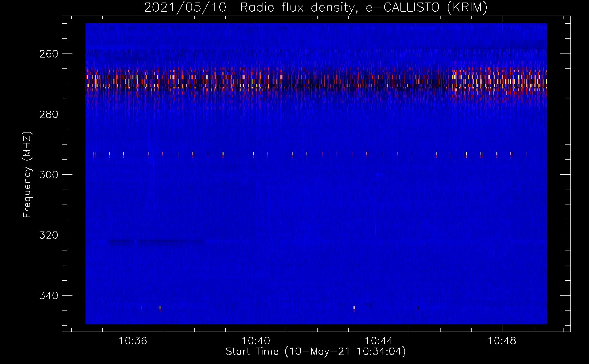The image size is (589, 364).
Task: Click the "Frequency (MHZ)" axis label
Action: tap(27, 174)
